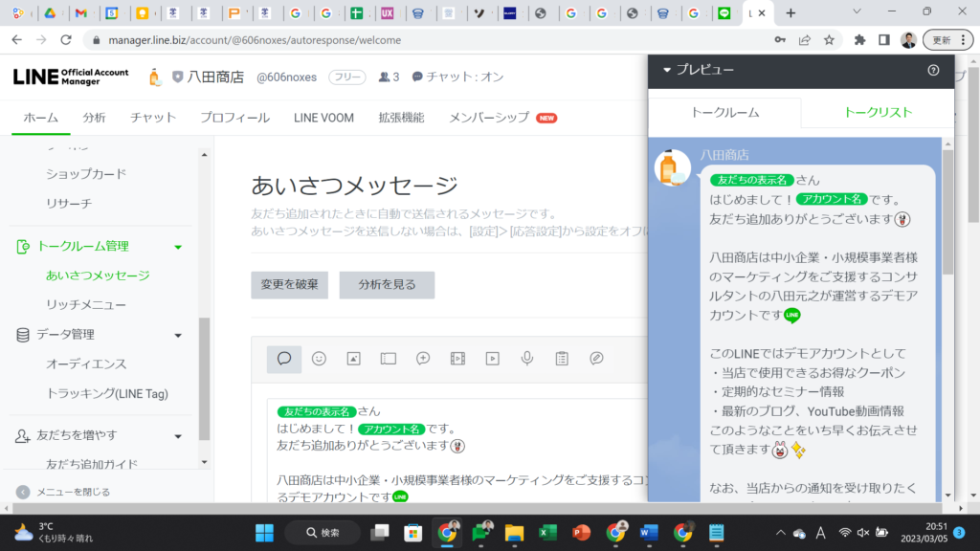This screenshot has height=551, width=980.
Task: Click the browser address bar URL
Action: coord(255,40)
